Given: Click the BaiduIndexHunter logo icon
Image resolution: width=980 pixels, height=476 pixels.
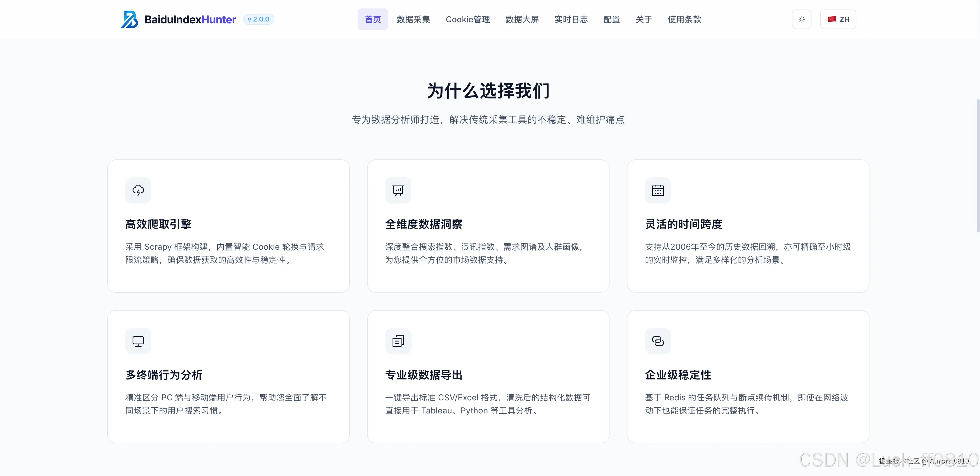Looking at the screenshot, I should tap(130, 19).
